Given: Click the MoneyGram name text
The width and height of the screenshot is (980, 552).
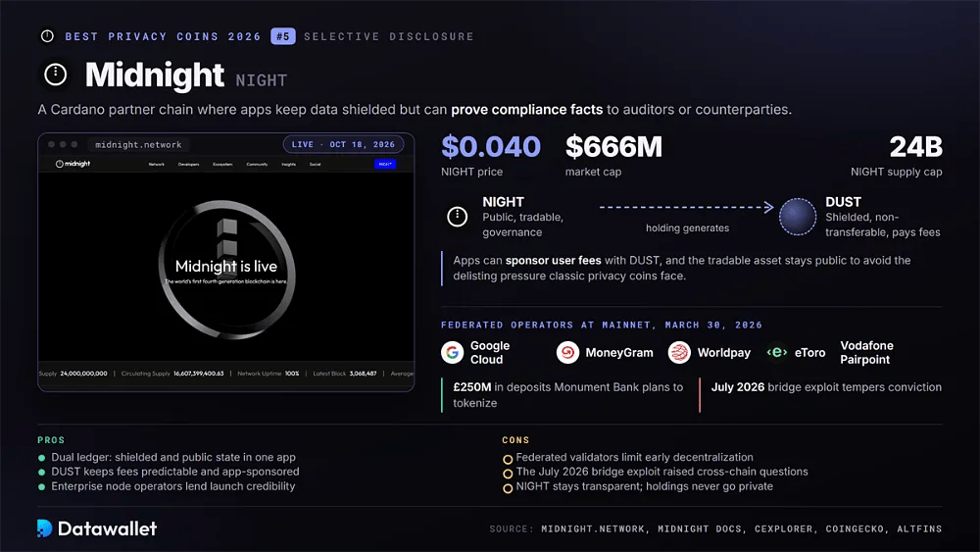Looking at the screenshot, I should (x=618, y=353).
